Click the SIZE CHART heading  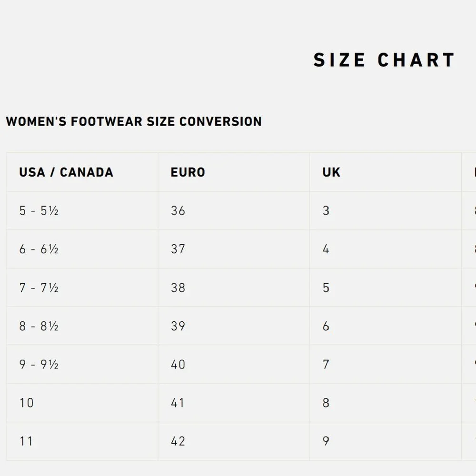384,60
